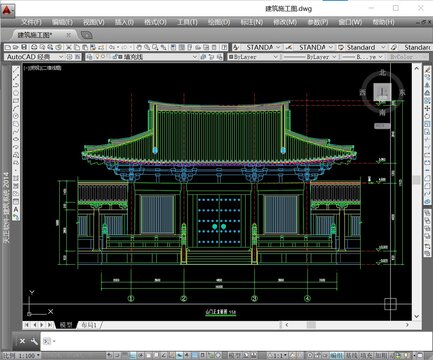Click the Open file icon
The width and height of the screenshot is (433, 360).
pyautogui.click(x=15, y=47)
